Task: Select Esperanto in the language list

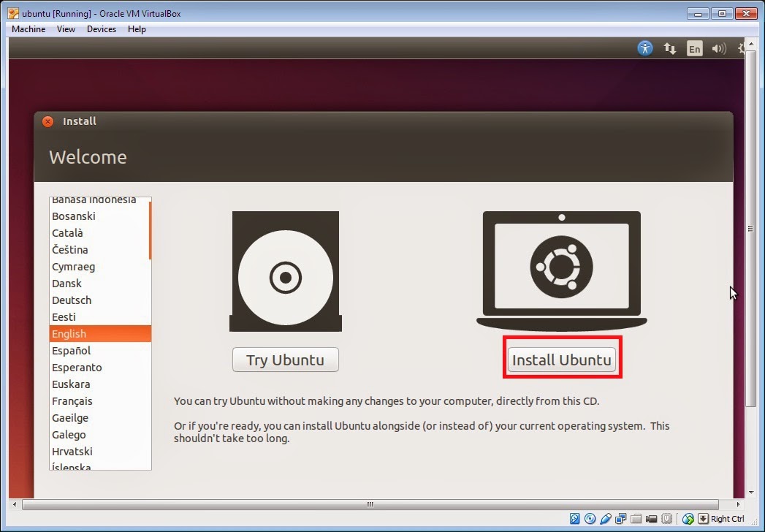Action: click(x=100, y=368)
